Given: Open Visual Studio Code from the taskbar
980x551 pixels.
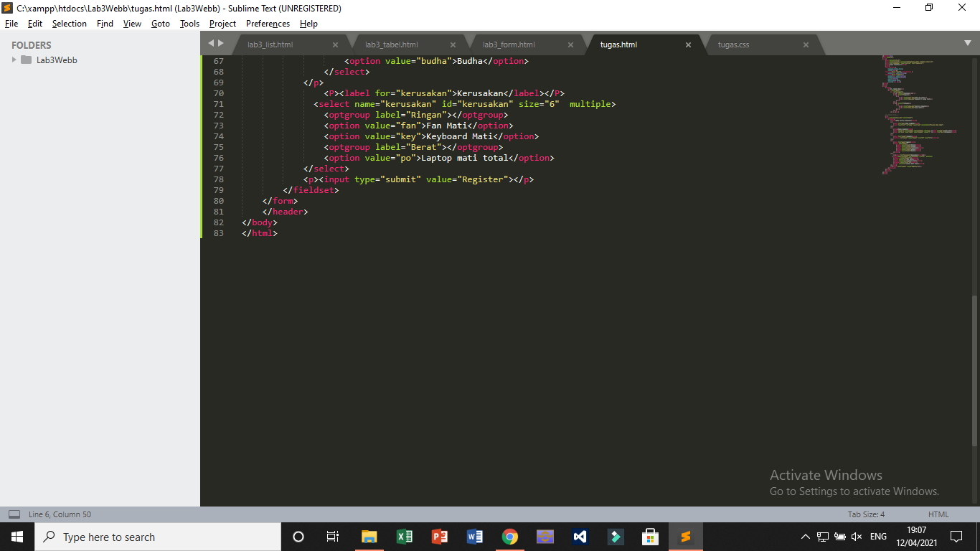Looking at the screenshot, I should [580, 537].
